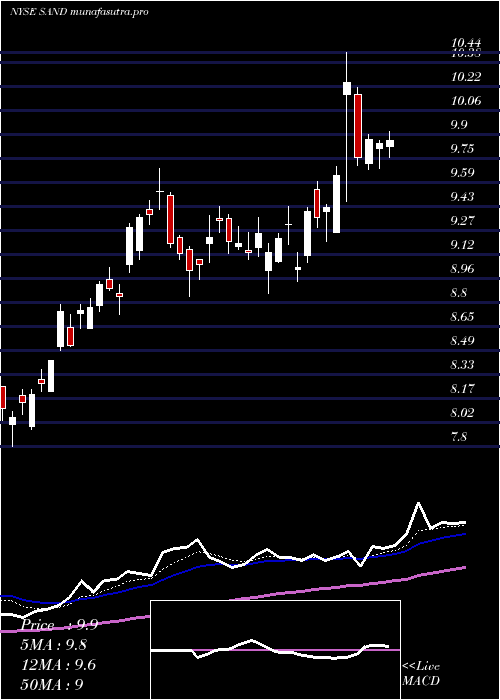Click the 8.02 price axis label

[x=462, y=413]
